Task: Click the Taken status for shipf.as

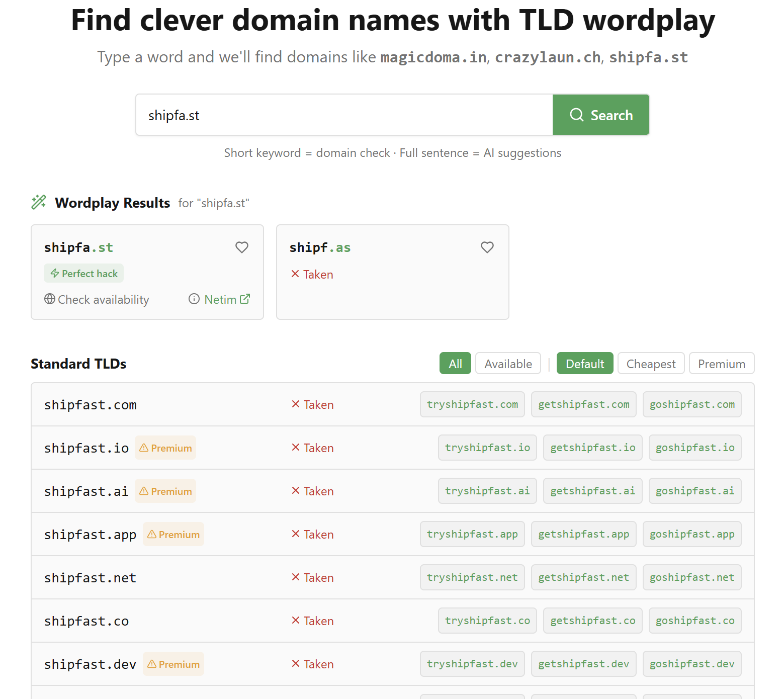Action: pos(312,274)
